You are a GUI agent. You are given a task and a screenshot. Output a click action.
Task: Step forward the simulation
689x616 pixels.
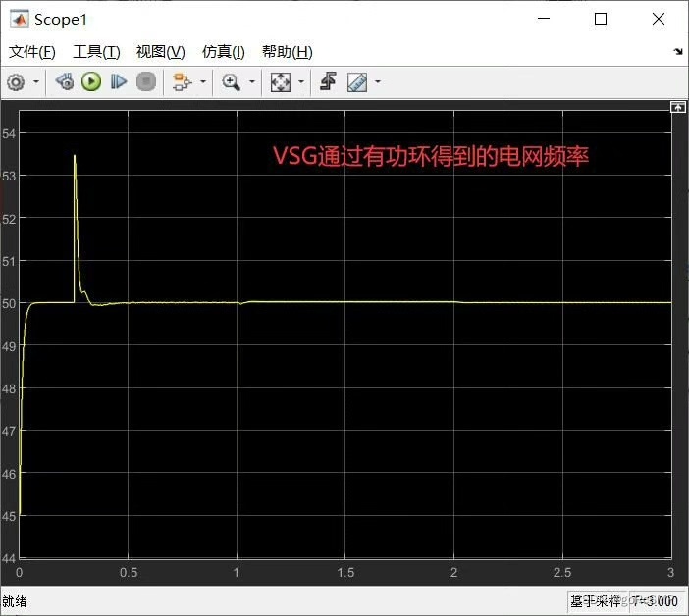118,82
